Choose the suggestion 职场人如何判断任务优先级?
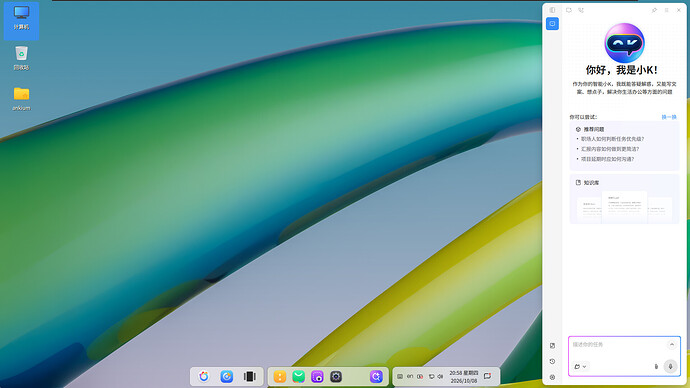 click(x=612, y=139)
